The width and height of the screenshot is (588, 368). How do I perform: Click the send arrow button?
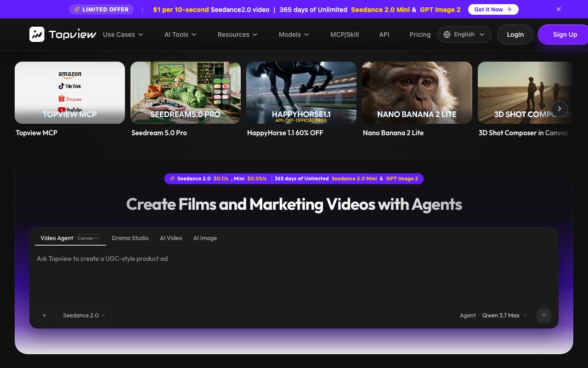tap(544, 316)
